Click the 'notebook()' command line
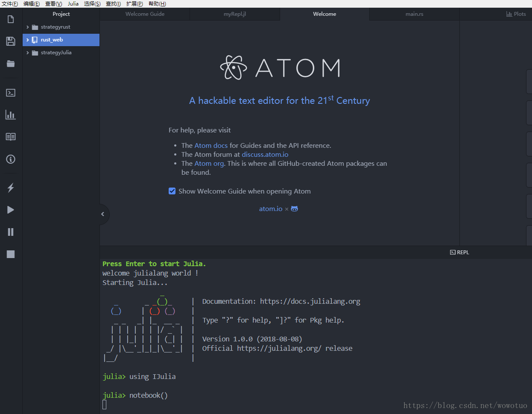The height and width of the screenshot is (414, 532). coord(135,395)
